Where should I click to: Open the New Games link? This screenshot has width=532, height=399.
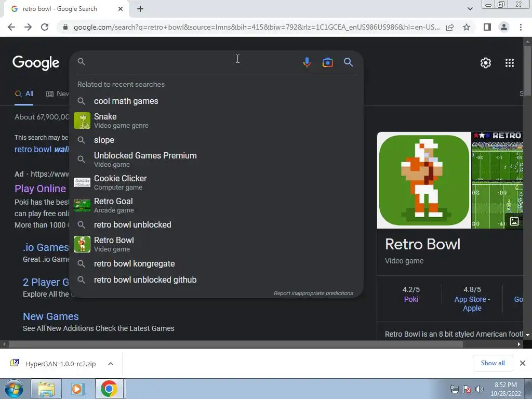click(x=50, y=316)
